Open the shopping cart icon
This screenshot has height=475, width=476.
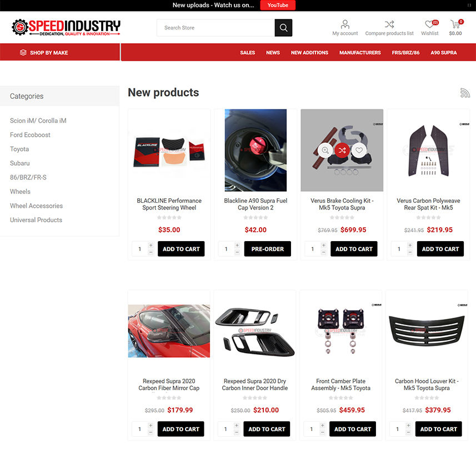coord(455,24)
